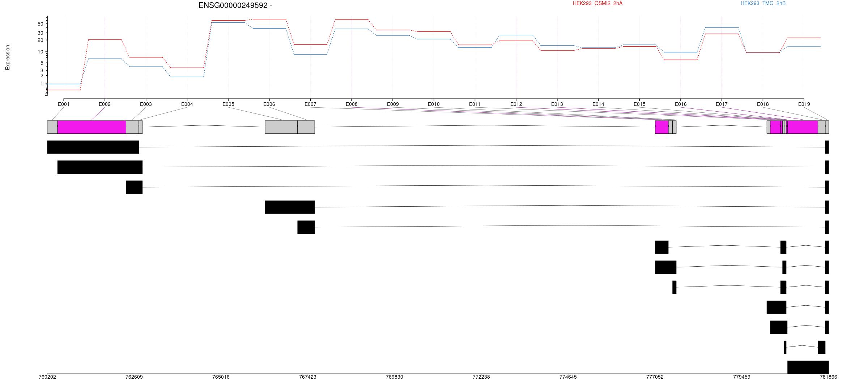Click the tenth transcript's left black exon
The image size is (868, 383).
(779, 327)
